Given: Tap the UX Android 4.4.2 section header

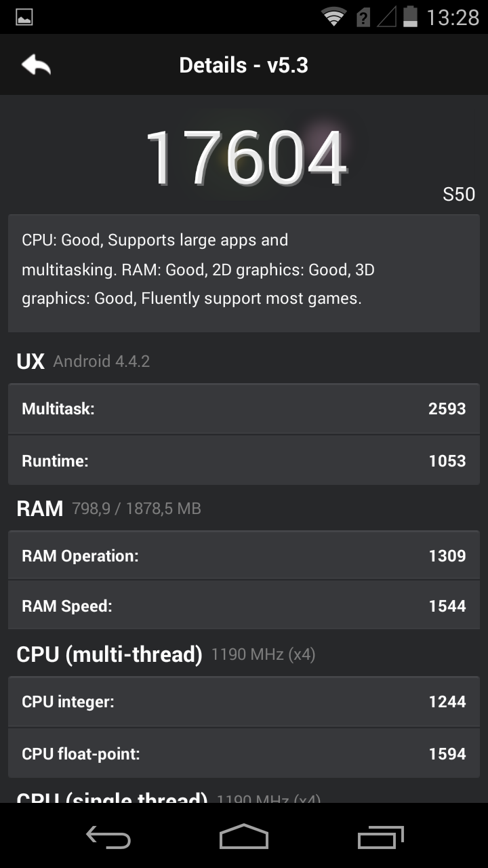Looking at the screenshot, I should point(83,361).
